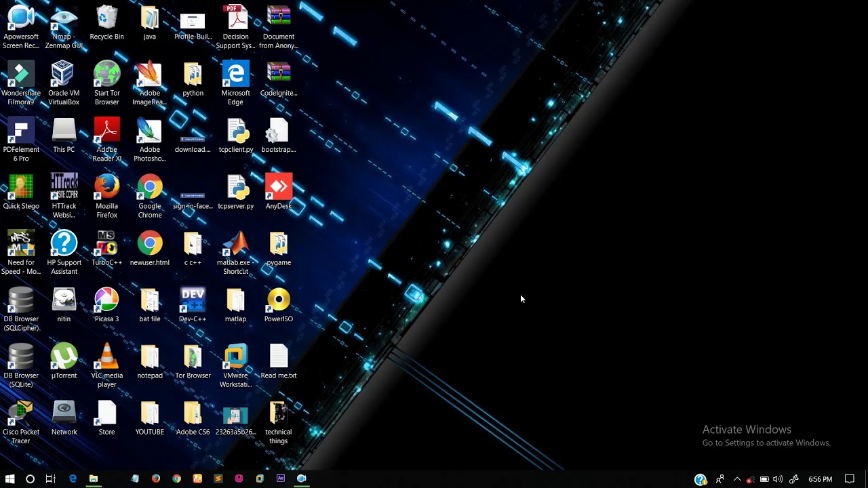Select the This PC icon
868x488 pixels.
point(64,136)
